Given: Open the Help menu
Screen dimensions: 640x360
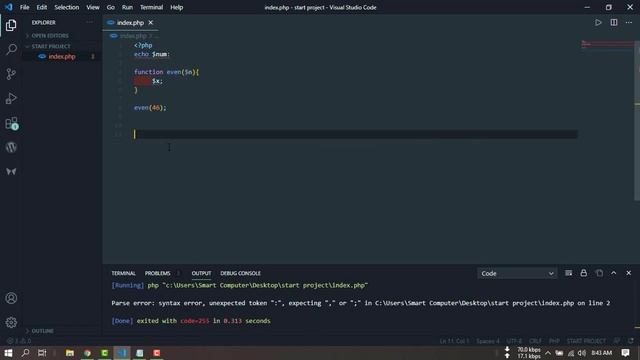Looking at the screenshot, I should [x=176, y=7].
